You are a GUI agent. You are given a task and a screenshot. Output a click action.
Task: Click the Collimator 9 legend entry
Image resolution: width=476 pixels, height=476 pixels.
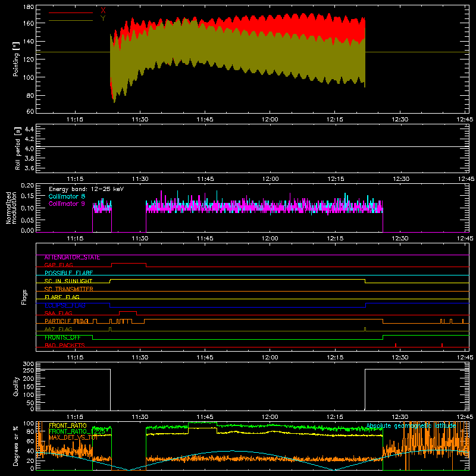(x=67, y=203)
